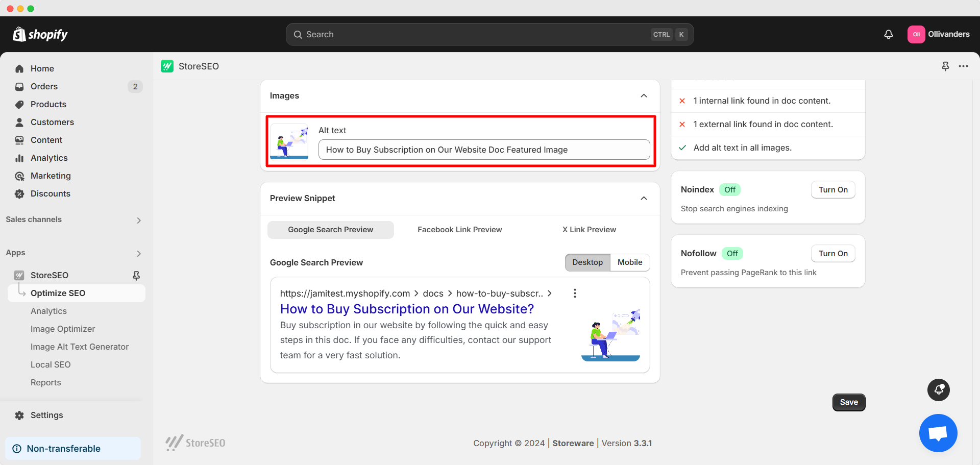Click the StoreSEO app logo icon
Image resolution: width=980 pixels, height=465 pixels.
tap(167, 66)
